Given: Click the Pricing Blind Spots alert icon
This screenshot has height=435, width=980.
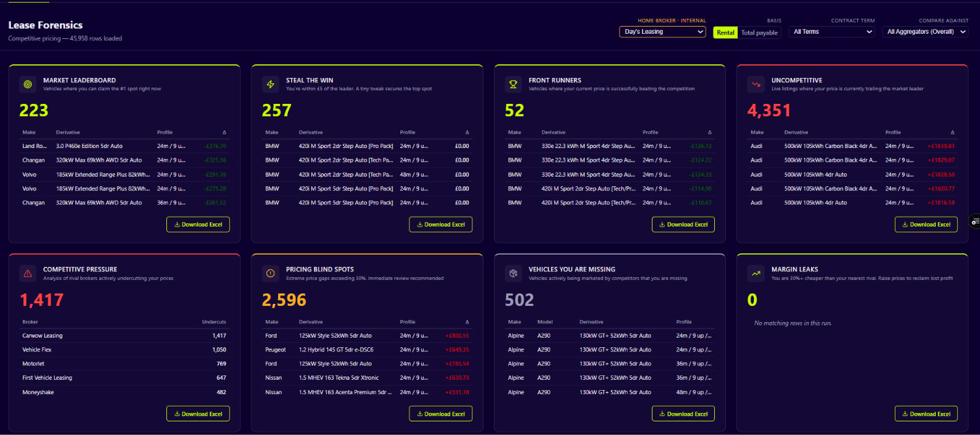Looking at the screenshot, I should pyautogui.click(x=270, y=273).
